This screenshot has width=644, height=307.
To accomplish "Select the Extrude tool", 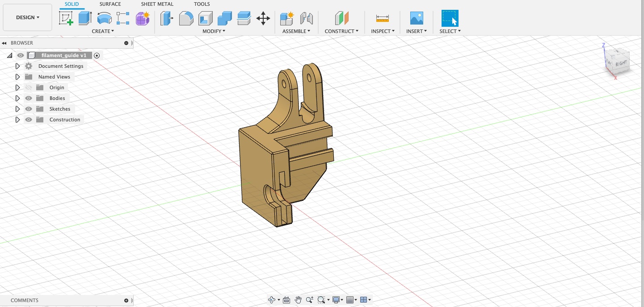I will coord(85,19).
